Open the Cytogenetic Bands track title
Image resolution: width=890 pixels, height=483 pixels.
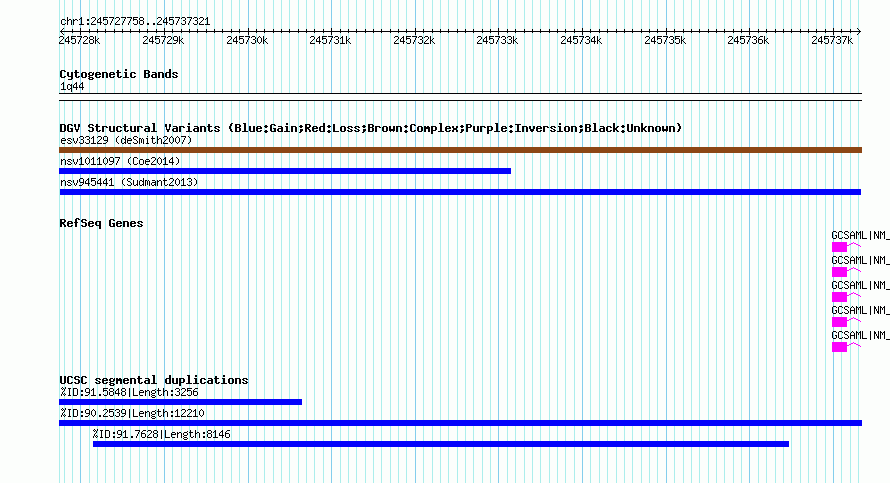(x=119, y=74)
